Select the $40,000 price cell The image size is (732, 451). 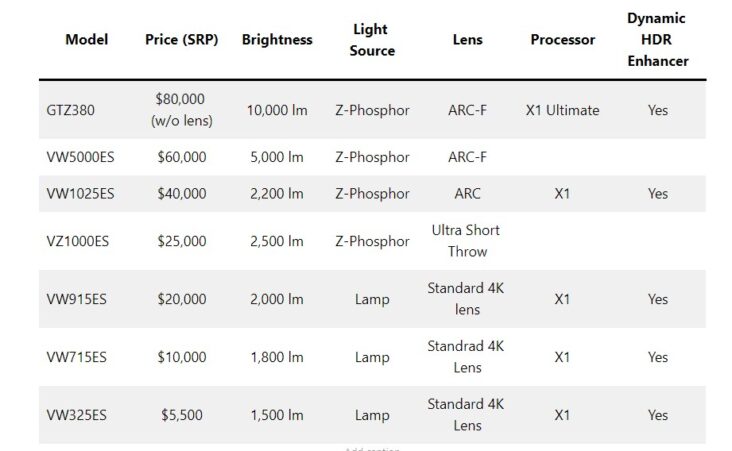coord(181,193)
